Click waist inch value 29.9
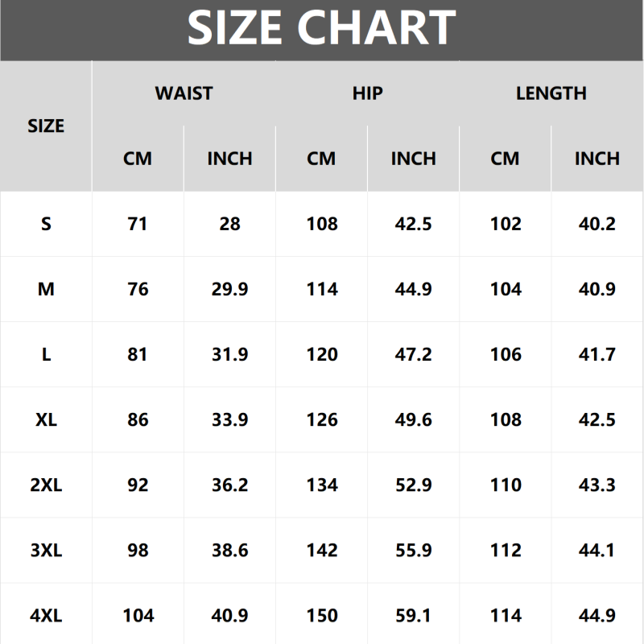The width and height of the screenshot is (644, 644). pos(229,289)
